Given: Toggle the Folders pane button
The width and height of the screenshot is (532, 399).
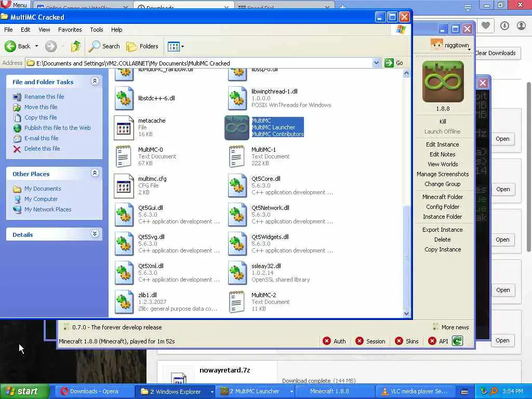Looking at the screenshot, I should coord(142,46).
